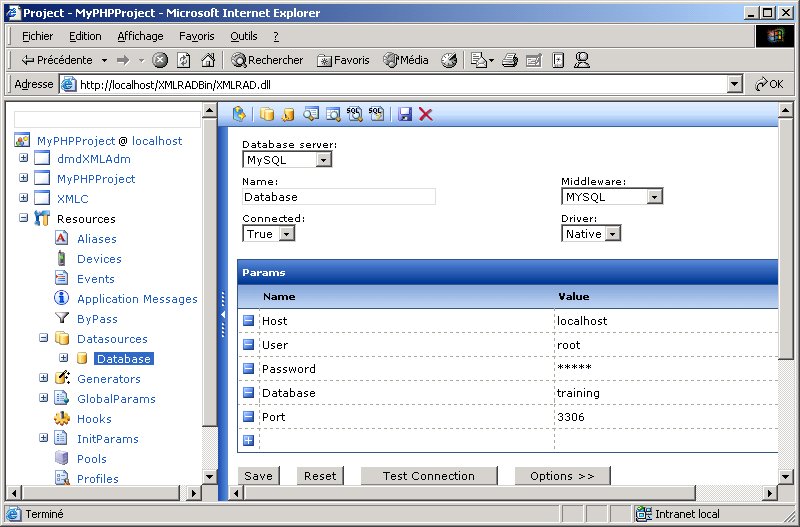Open the Favoris menu in menu bar
800x527 pixels.
[196, 36]
